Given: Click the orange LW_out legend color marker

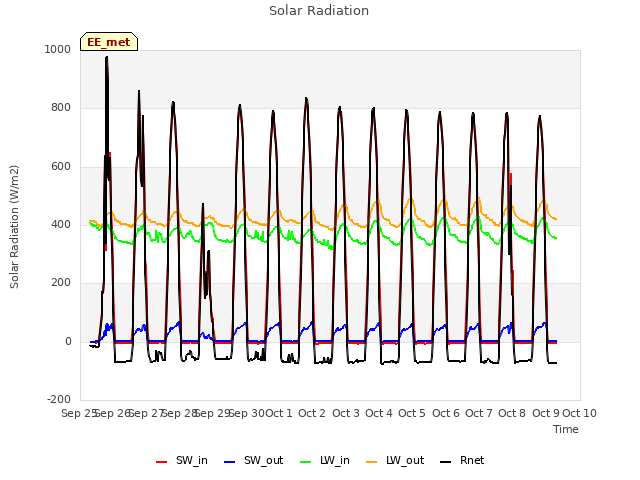Looking at the screenshot, I should click(x=372, y=462).
